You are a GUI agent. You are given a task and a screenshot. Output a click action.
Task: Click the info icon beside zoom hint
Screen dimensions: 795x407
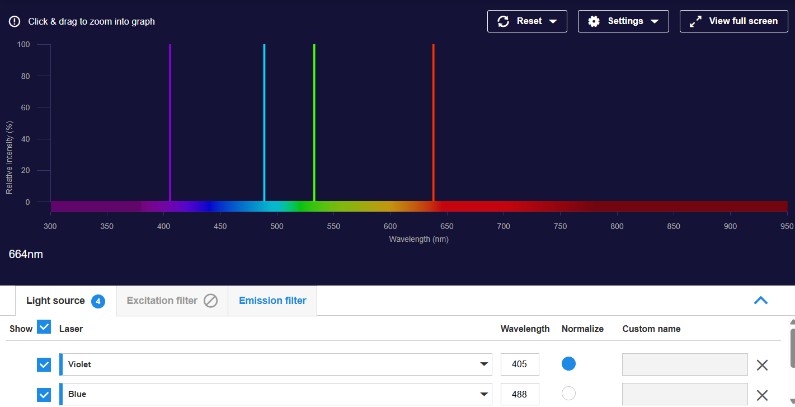(x=15, y=21)
